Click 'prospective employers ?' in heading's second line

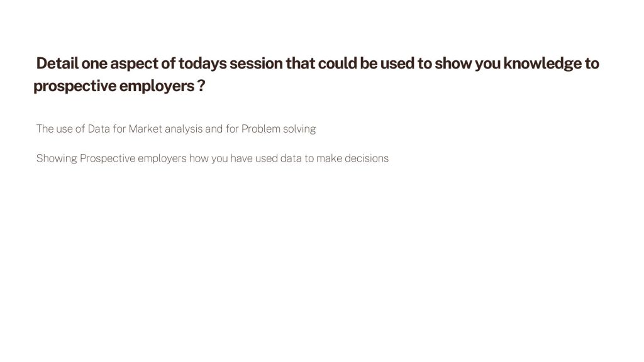pos(119,85)
